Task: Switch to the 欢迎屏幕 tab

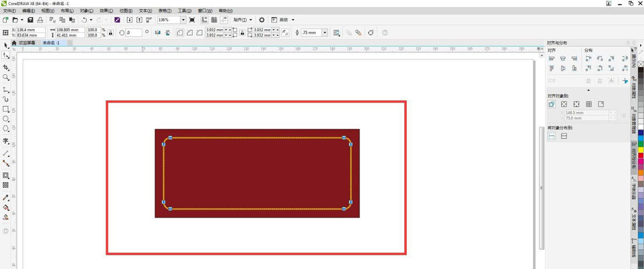Action: (x=26, y=42)
